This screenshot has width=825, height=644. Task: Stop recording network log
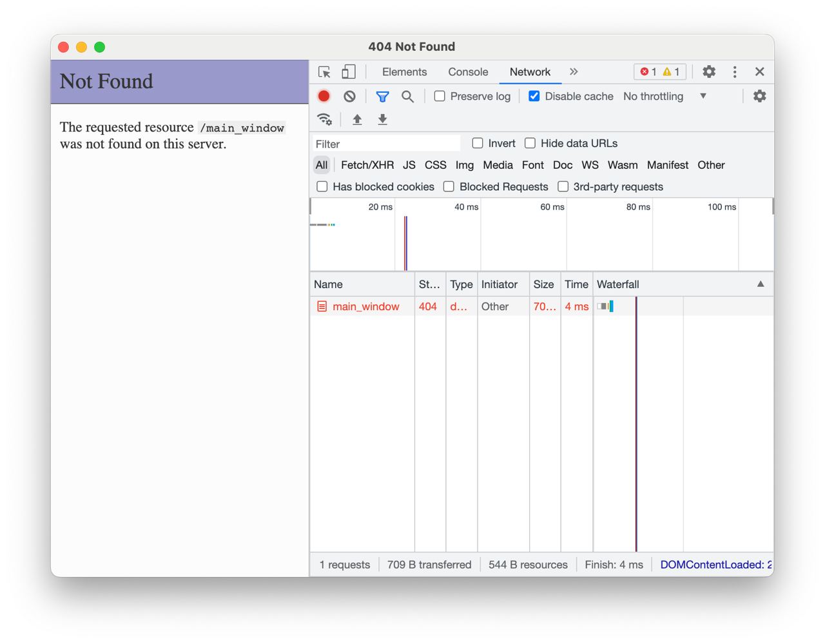(324, 96)
